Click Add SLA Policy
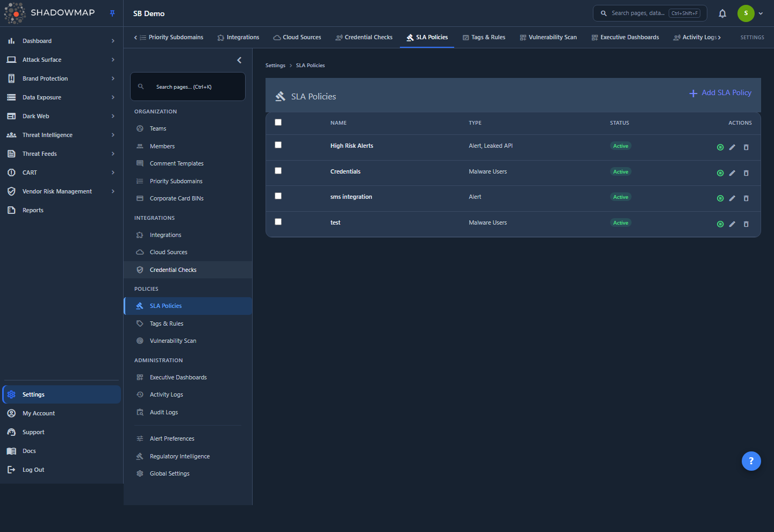The image size is (774, 532). pyautogui.click(x=720, y=93)
